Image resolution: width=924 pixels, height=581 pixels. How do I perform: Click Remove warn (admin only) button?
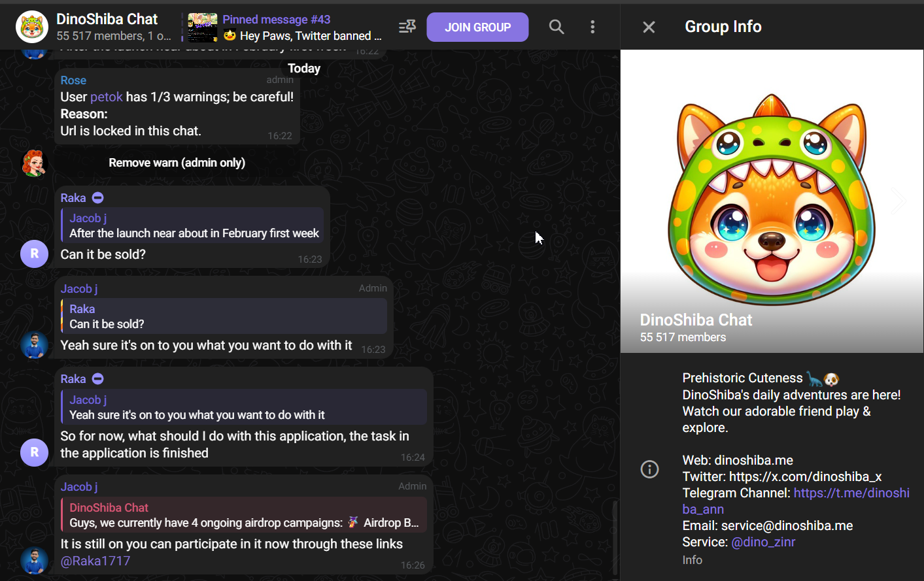177,163
